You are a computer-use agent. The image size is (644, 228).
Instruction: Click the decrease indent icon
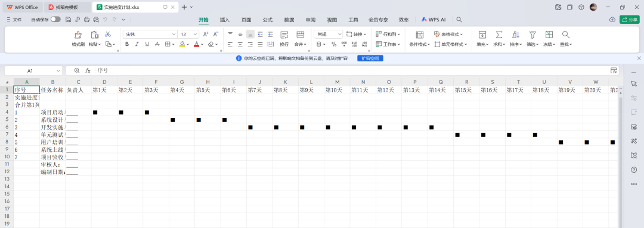(x=261, y=35)
